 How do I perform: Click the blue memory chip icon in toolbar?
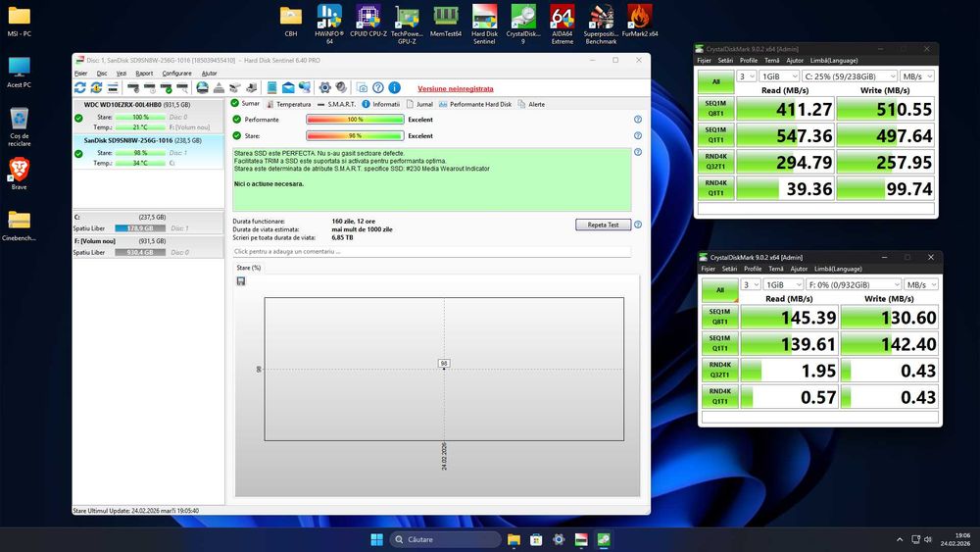271,87
